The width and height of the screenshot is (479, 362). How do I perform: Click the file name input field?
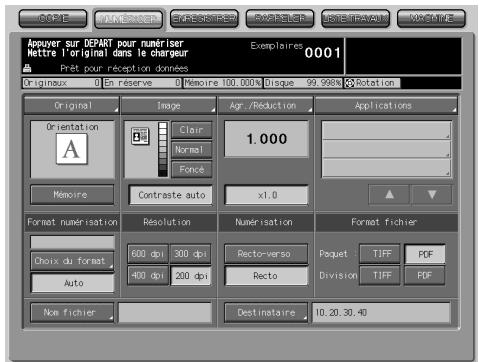pyautogui.click(x=165, y=313)
